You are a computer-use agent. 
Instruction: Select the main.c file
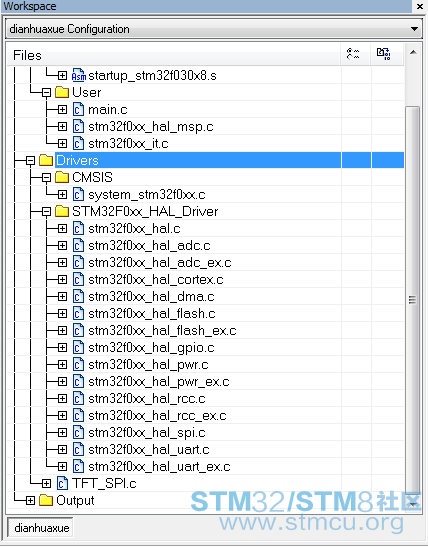(108, 110)
